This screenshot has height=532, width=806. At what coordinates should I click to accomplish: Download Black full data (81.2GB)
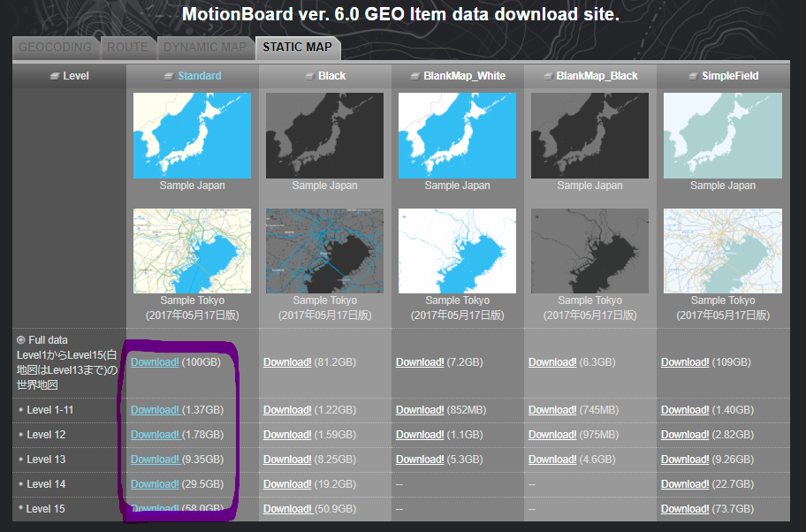(x=287, y=361)
